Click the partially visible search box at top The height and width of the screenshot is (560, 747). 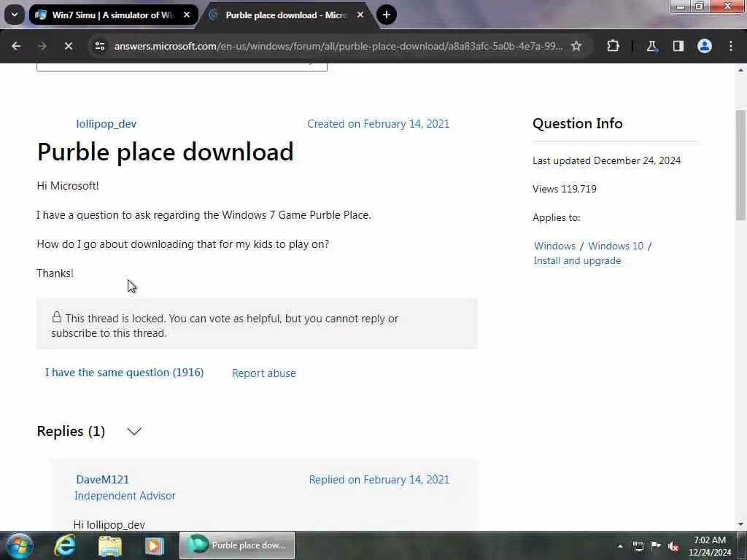tap(182, 66)
